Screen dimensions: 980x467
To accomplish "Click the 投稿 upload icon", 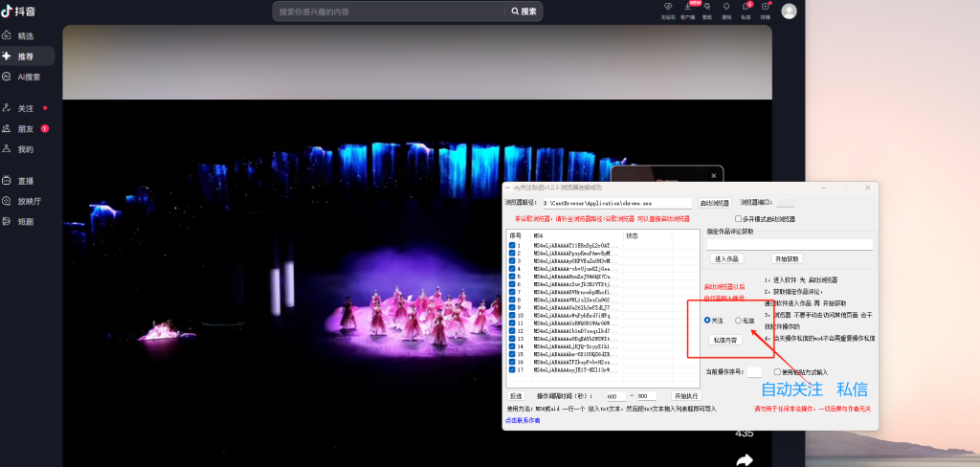I will [765, 8].
